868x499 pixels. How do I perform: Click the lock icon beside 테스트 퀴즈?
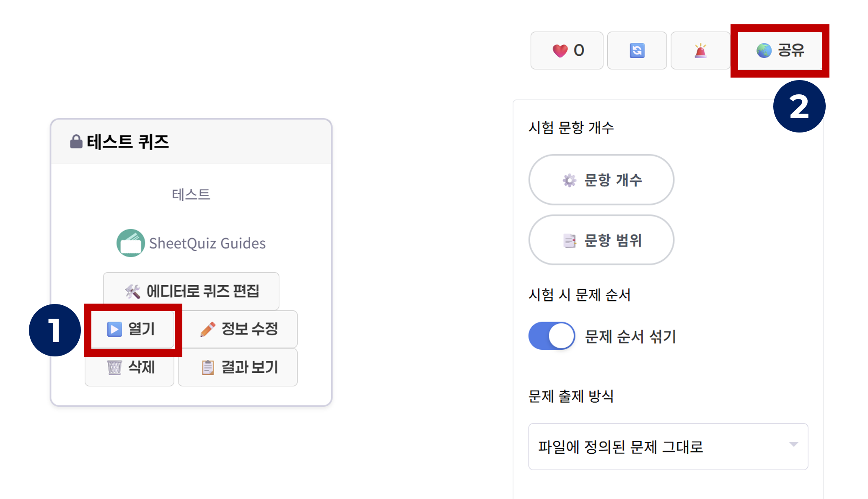click(76, 142)
